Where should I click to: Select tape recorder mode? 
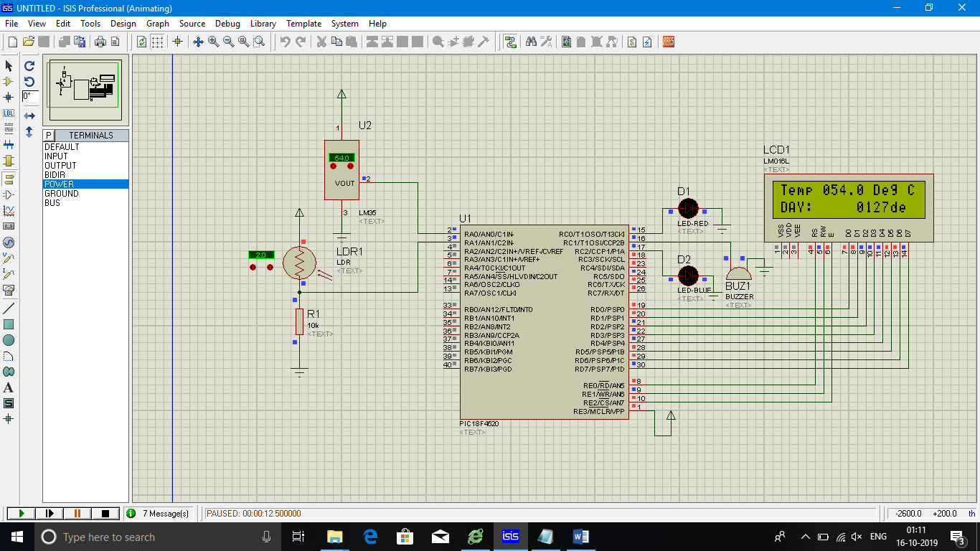[9, 226]
